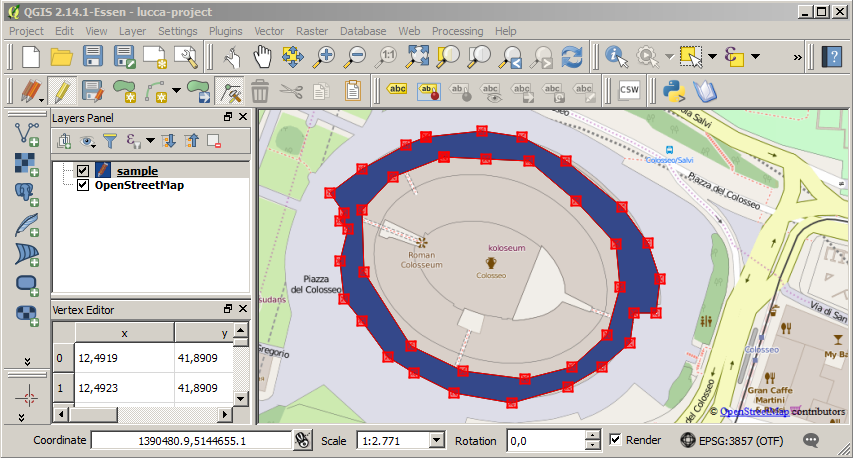Click the Rotation value field
This screenshot has height=458, width=853.
click(547, 441)
